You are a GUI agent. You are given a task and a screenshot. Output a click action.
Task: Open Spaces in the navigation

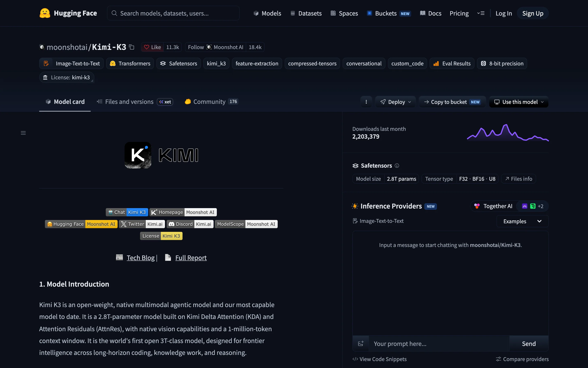click(344, 13)
